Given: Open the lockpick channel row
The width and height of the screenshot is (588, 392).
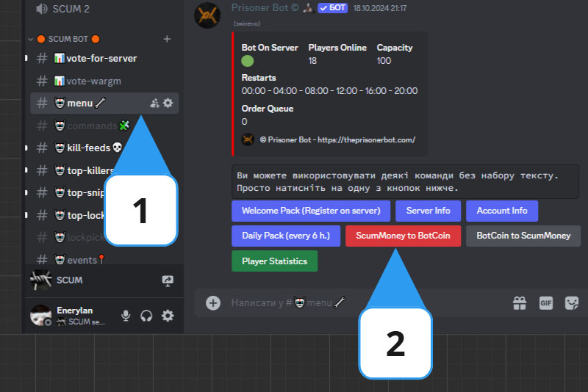Looking at the screenshot, I should 71,237.
